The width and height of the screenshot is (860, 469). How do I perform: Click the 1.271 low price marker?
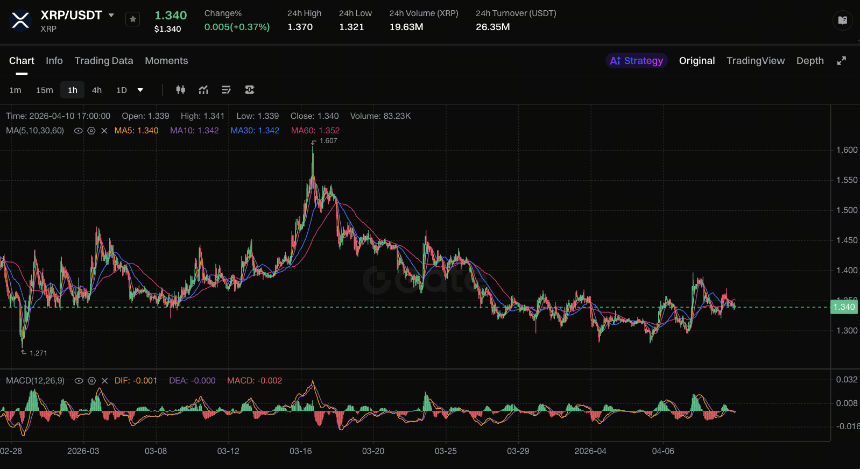click(x=38, y=353)
